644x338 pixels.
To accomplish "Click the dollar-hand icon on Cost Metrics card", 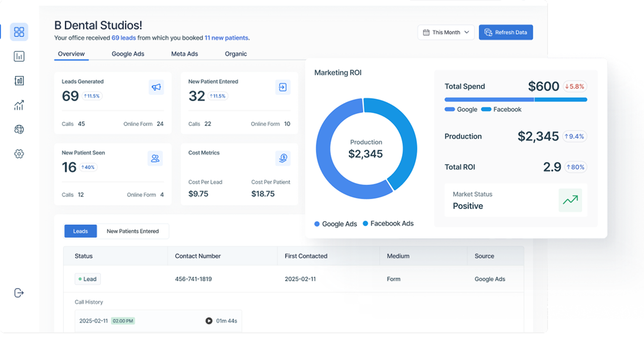I will [283, 158].
